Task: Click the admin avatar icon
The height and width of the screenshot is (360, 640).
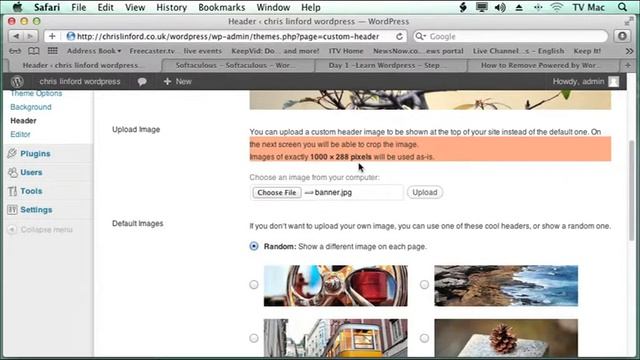Action: pos(613,81)
